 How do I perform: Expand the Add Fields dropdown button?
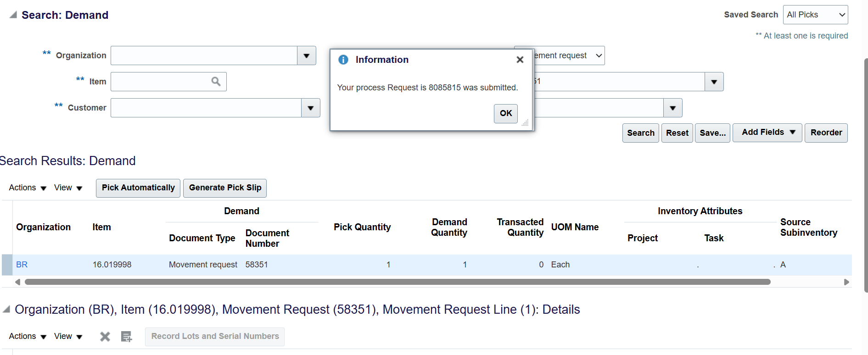[767, 133]
